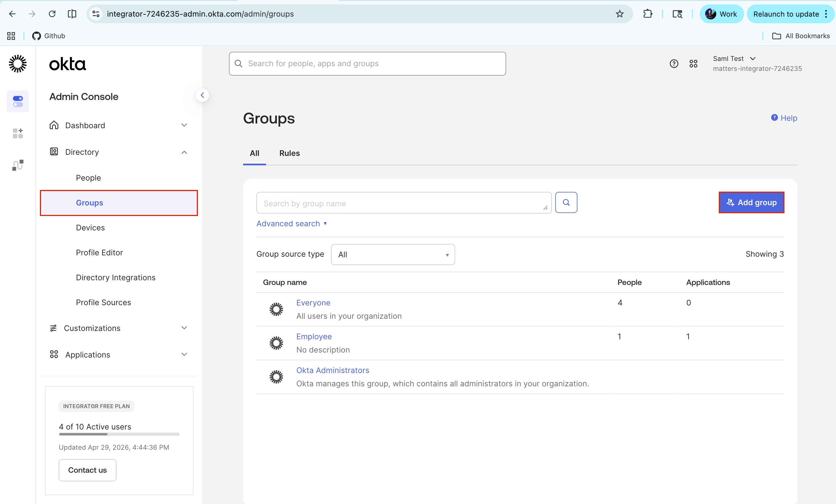Open the add-apps grid icon in rail
The height and width of the screenshot is (504, 836).
click(x=18, y=133)
